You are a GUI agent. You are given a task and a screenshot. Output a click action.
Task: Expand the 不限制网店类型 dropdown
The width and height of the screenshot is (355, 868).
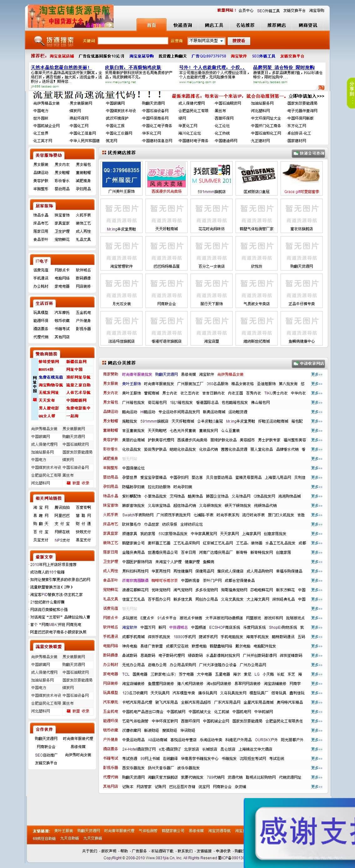coord(206,41)
